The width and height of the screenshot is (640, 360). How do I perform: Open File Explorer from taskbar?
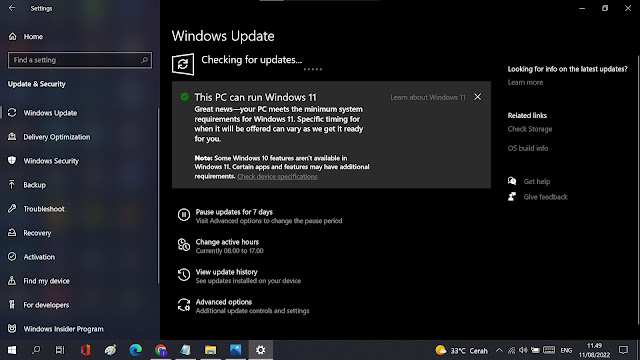pos(211,350)
